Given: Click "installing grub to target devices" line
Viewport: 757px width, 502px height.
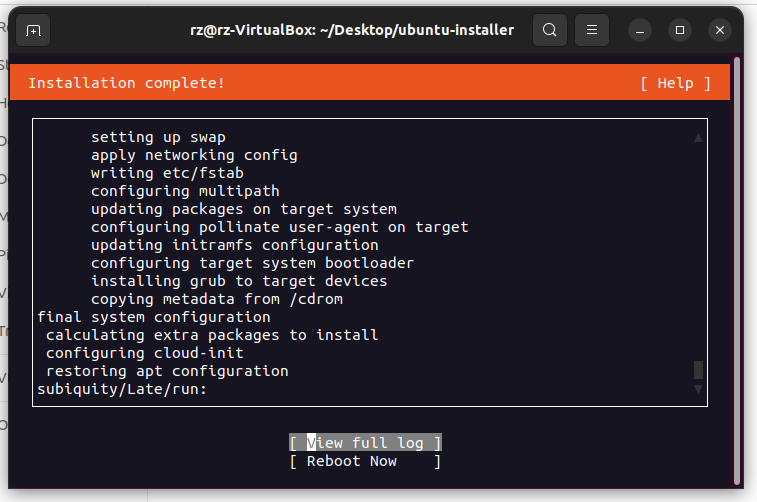Looking at the screenshot, I should (239, 281).
